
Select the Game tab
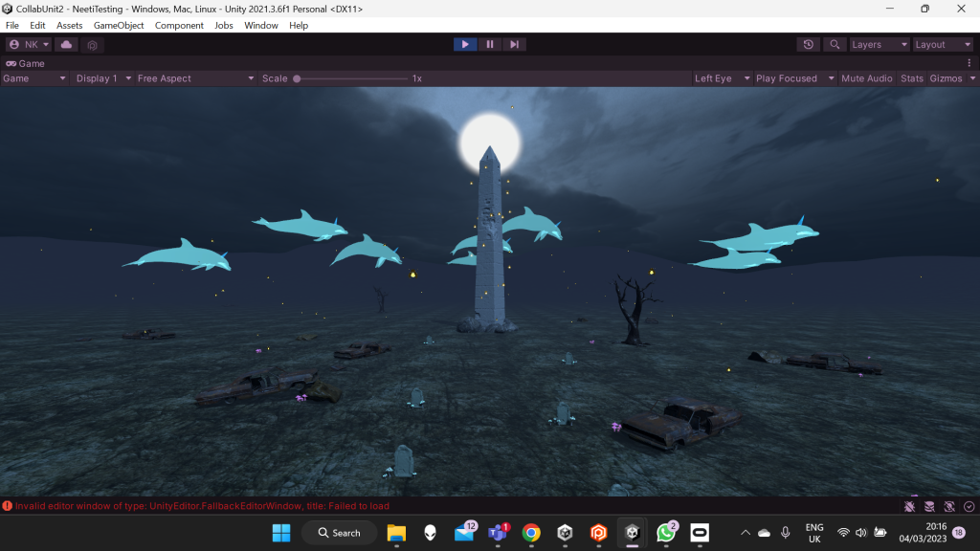click(26, 63)
